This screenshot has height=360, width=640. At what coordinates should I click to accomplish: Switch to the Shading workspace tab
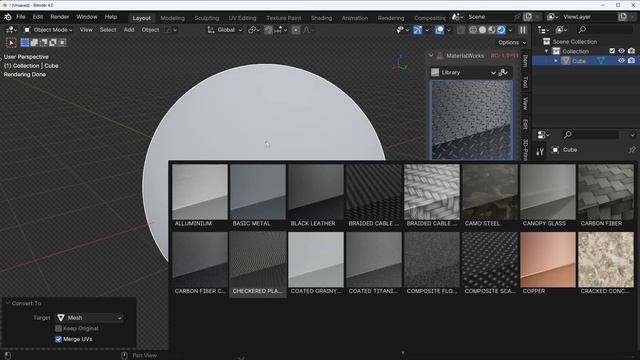(321, 18)
